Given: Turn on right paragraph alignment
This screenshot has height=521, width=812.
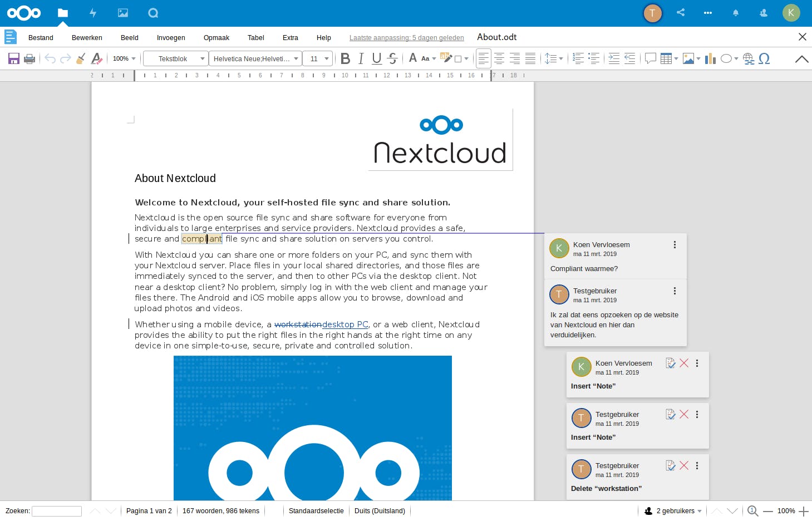Looking at the screenshot, I should point(515,58).
